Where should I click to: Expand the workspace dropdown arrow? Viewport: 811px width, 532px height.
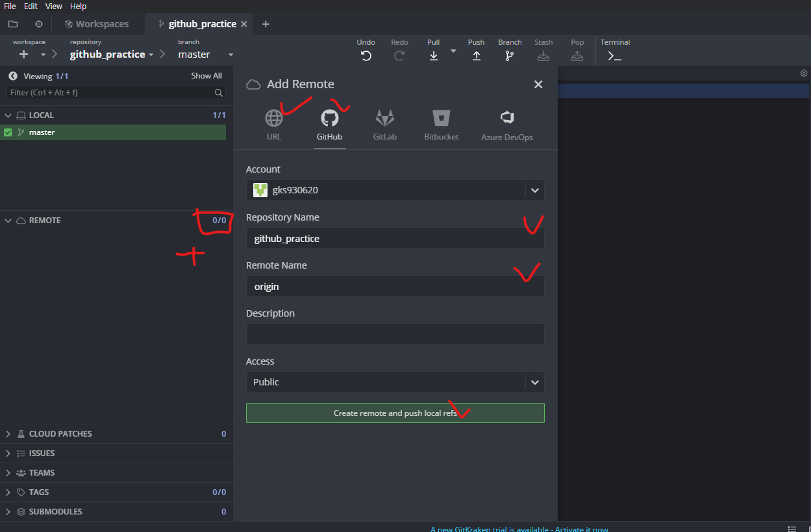pyautogui.click(x=44, y=55)
